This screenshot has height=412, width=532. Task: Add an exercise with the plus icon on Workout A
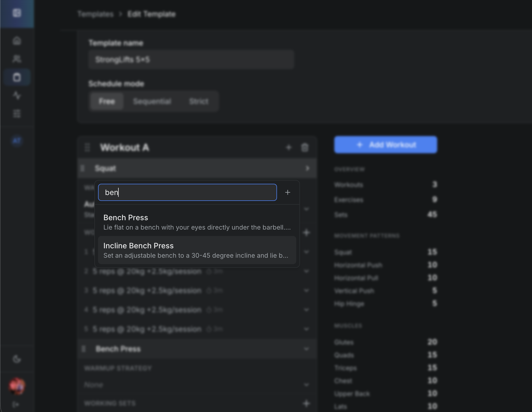[289, 147]
